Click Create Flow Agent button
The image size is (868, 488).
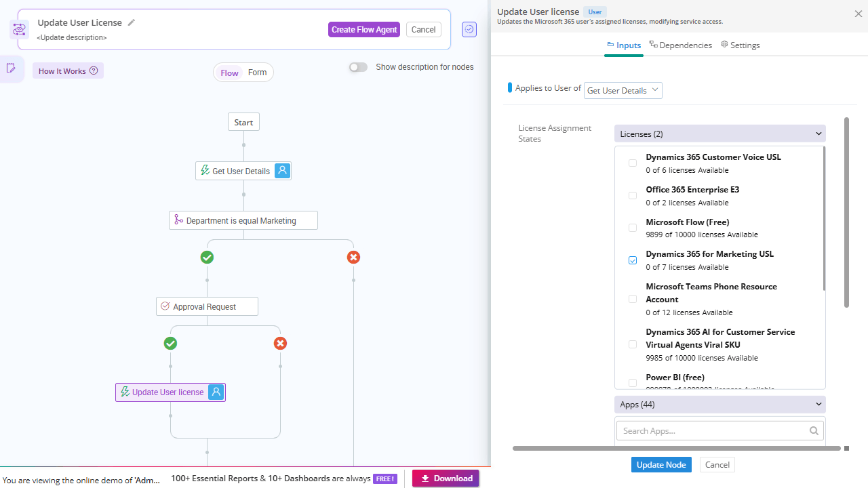pyautogui.click(x=364, y=29)
